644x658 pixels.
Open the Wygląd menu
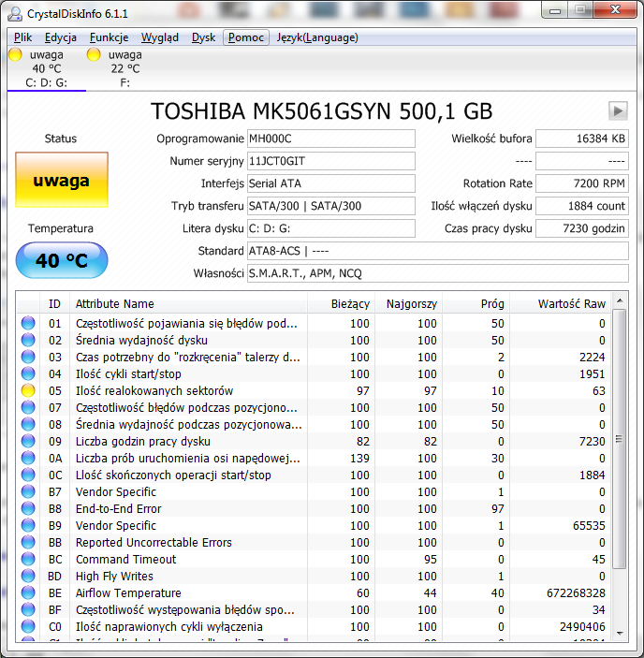(x=159, y=37)
